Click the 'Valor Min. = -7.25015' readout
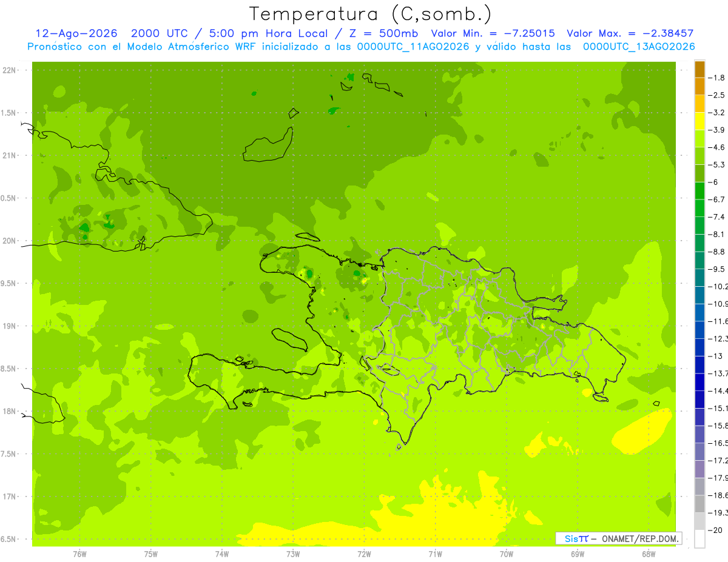728x562 pixels. point(493,33)
